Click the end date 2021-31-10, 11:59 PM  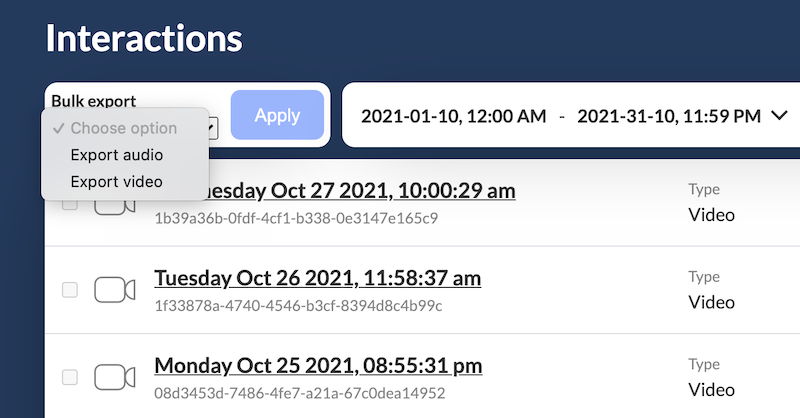coord(669,116)
